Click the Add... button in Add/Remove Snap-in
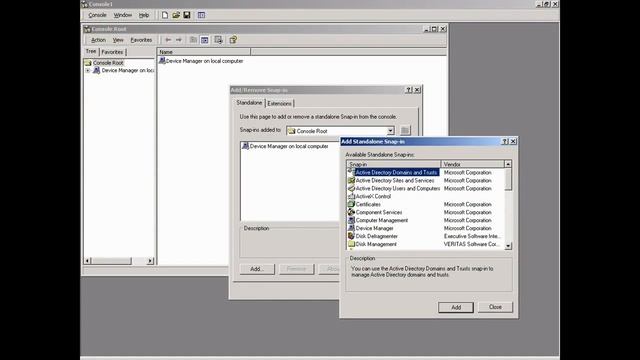This screenshot has height=360, width=640. pos(257,269)
